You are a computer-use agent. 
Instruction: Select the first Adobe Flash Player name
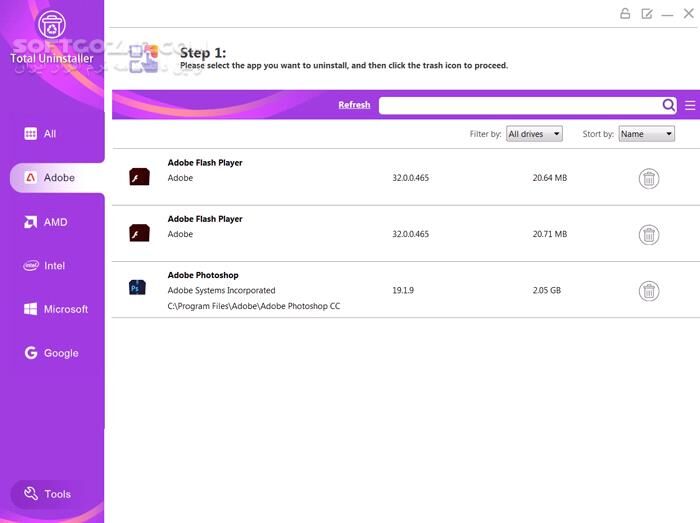click(x=205, y=163)
